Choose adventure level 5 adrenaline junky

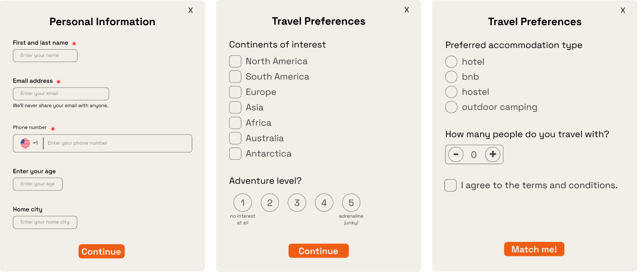[351, 203]
